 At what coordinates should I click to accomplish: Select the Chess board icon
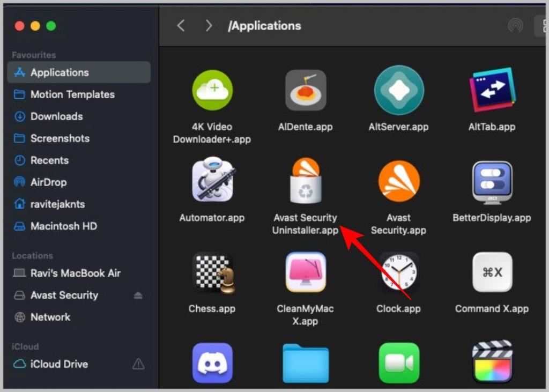[x=213, y=272]
